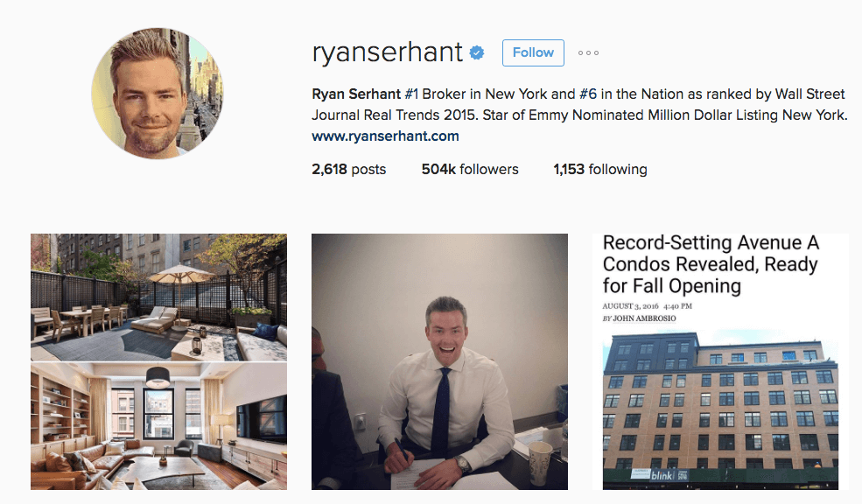Open the man signing papers post
Viewport: 862px width, 504px height.
tap(439, 361)
